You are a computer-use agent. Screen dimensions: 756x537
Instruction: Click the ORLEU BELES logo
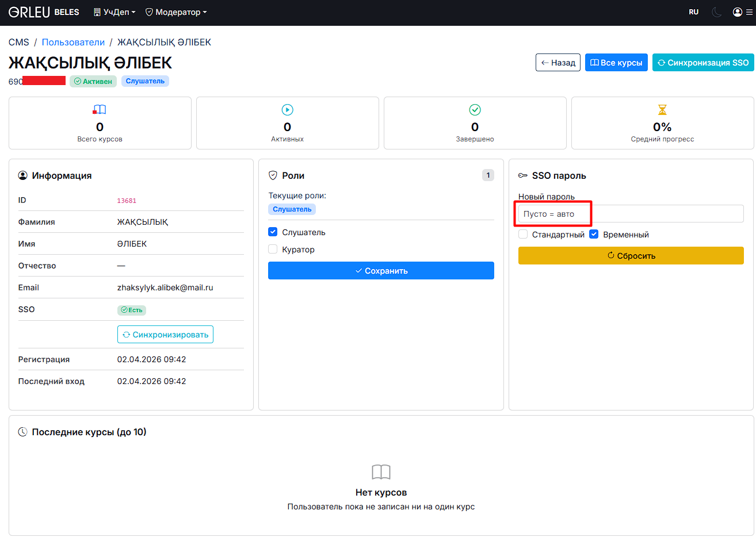[44, 12]
